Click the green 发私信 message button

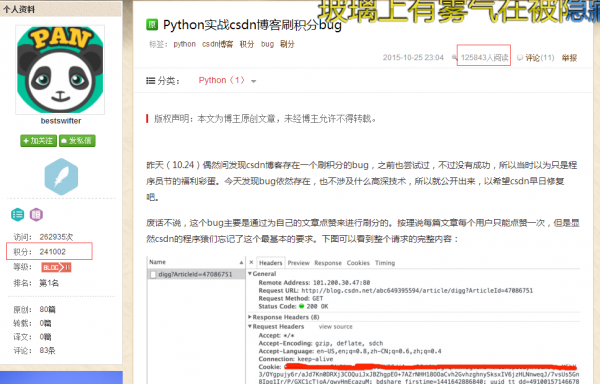click(77, 141)
